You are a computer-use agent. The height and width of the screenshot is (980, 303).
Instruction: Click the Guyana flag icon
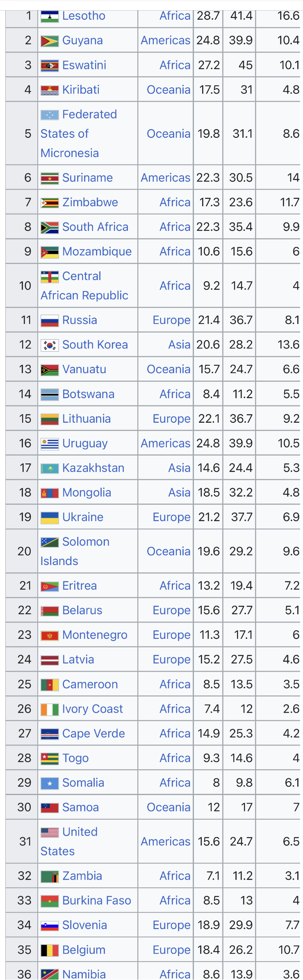[50, 41]
